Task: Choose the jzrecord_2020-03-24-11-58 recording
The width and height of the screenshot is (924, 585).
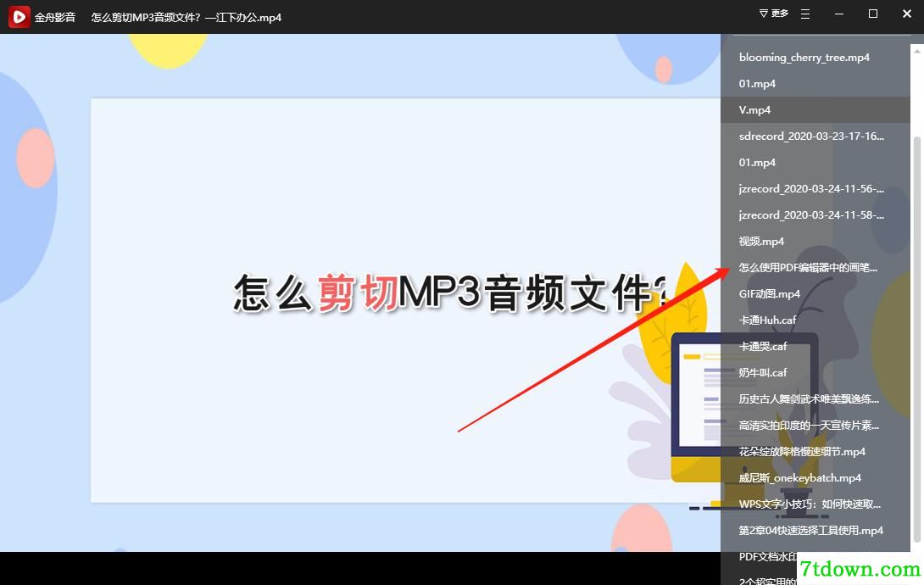Action: 815,215
